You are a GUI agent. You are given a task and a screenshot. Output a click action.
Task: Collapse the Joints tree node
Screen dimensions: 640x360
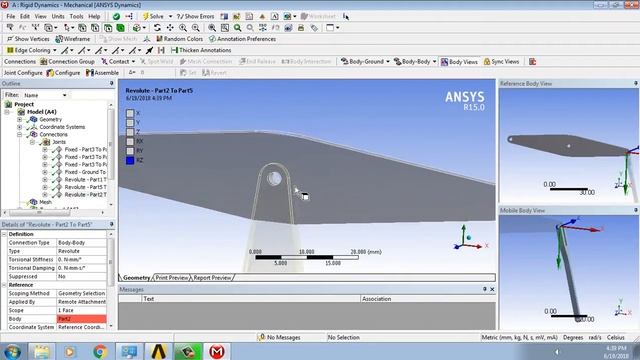pos(32,142)
